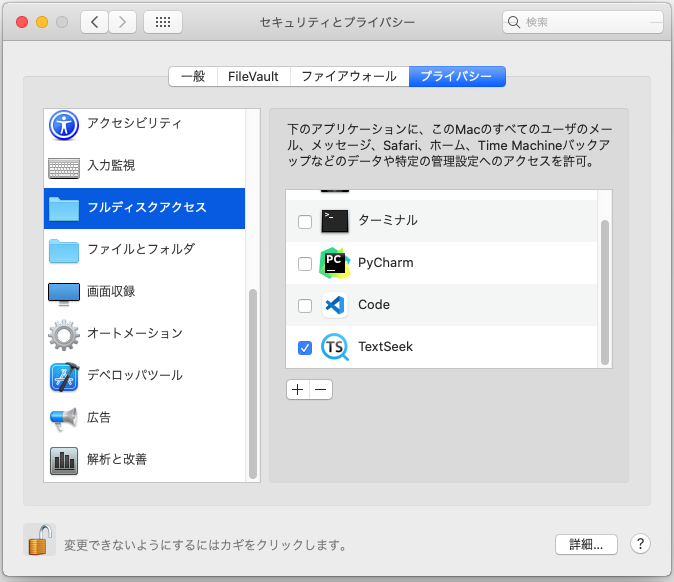The width and height of the screenshot is (674, 582).
Task: Switch to the ファイアウォール tab
Action: [350, 76]
